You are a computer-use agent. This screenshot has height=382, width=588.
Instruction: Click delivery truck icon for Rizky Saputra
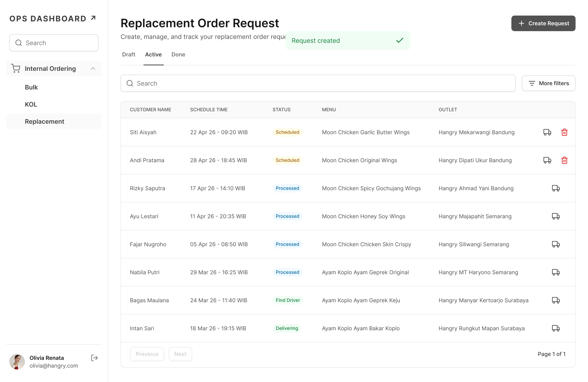(x=556, y=188)
